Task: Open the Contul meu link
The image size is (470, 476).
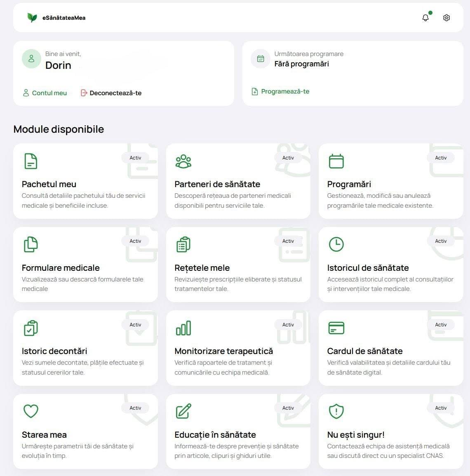Action: coord(45,93)
